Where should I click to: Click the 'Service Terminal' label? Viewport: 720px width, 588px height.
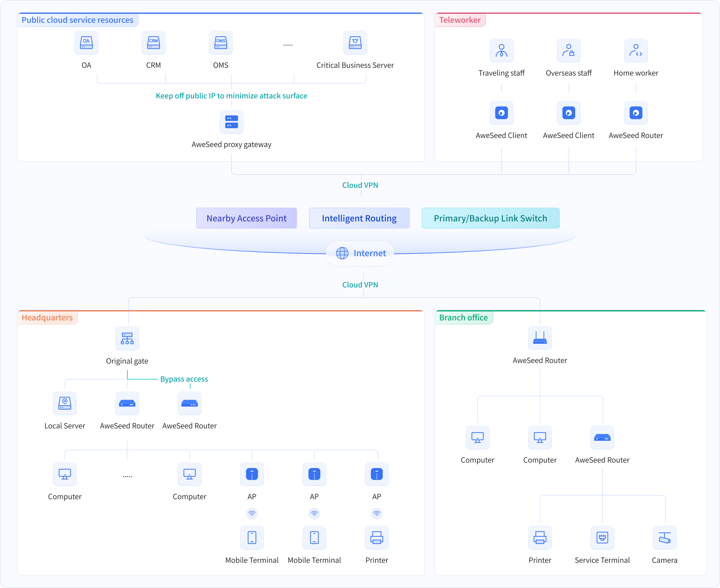point(602,560)
